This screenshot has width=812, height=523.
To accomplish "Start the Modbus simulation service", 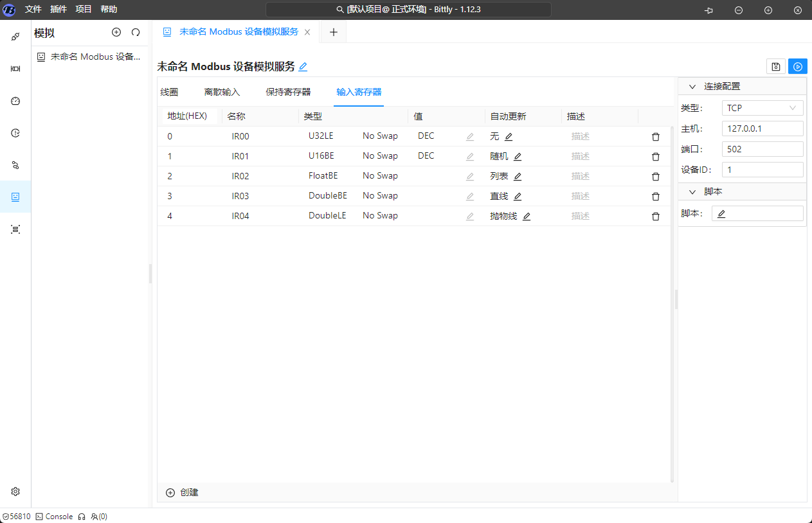I will (x=798, y=66).
